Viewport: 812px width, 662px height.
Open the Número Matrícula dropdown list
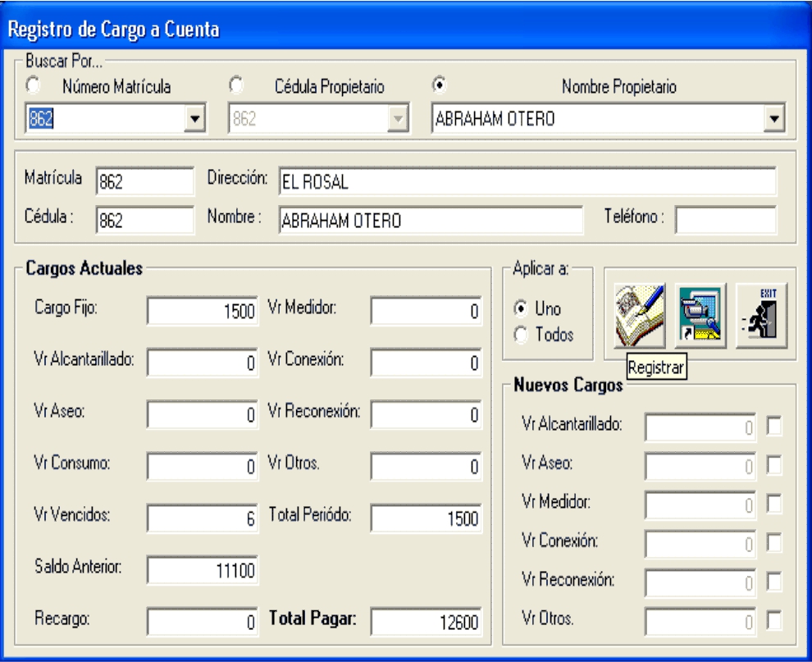[195, 119]
